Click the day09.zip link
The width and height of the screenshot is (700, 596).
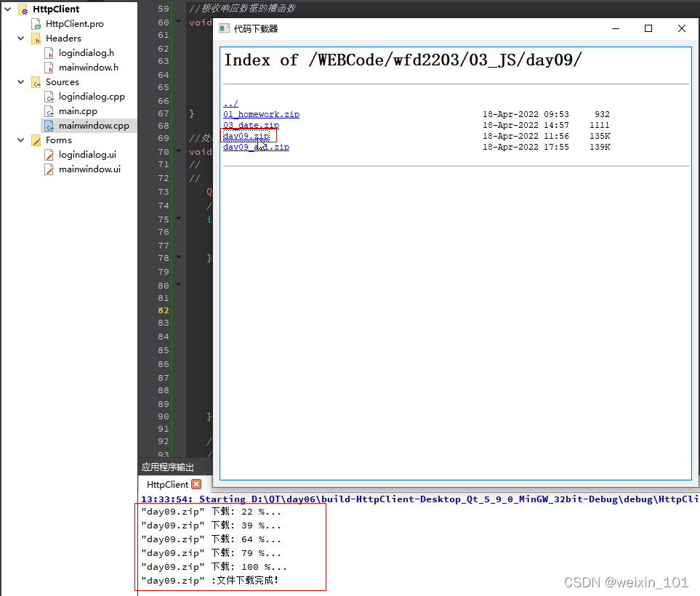(246, 136)
